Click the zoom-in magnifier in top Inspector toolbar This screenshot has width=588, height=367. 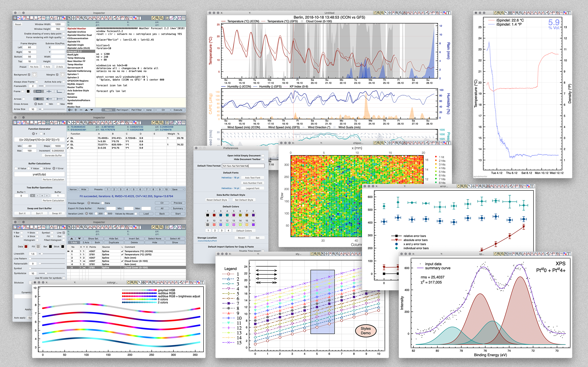click(82, 18)
